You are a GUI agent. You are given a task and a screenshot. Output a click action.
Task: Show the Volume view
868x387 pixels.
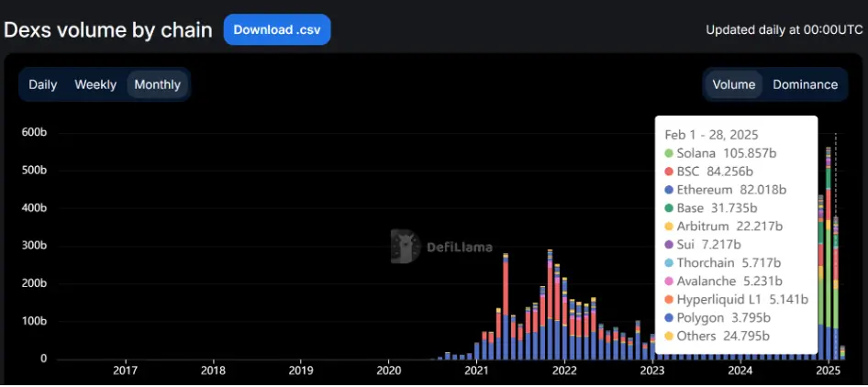click(x=733, y=84)
